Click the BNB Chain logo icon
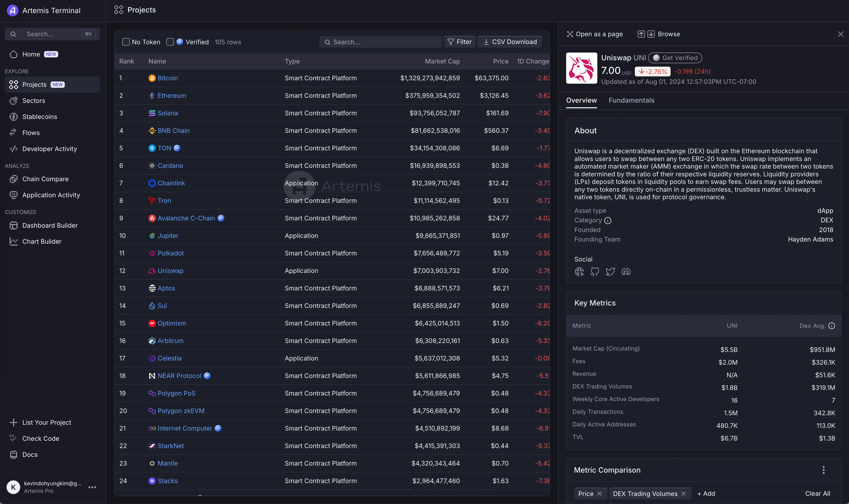 pyautogui.click(x=152, y=131)
